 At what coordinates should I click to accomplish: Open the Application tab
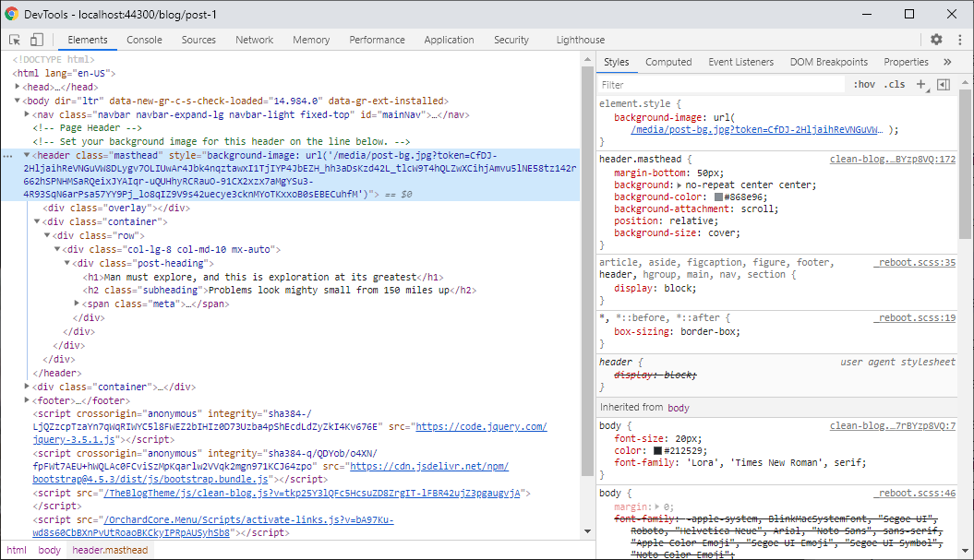point(449,40)
